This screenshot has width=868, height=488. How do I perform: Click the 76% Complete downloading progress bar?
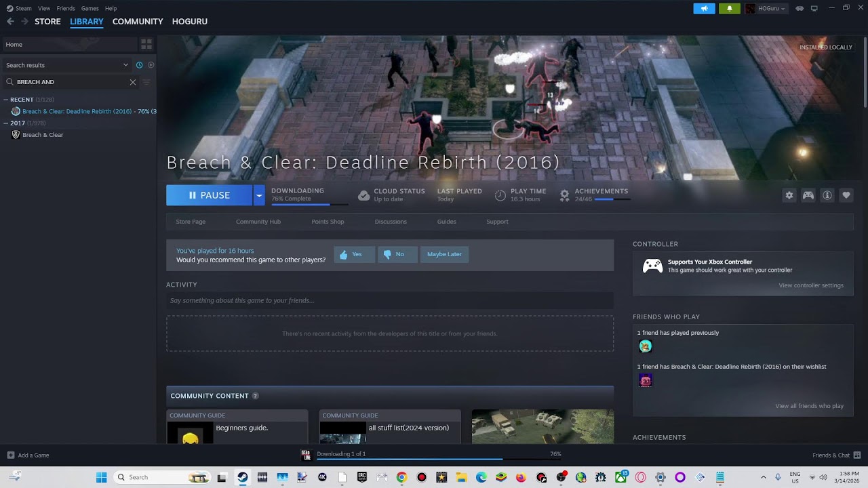(x=309, y=204)
